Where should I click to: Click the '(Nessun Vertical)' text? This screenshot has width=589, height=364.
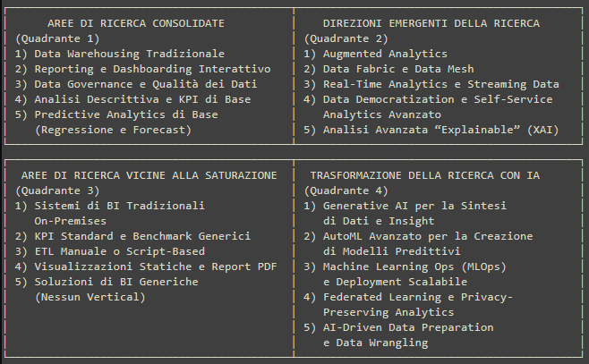click(x=90, y=297)
